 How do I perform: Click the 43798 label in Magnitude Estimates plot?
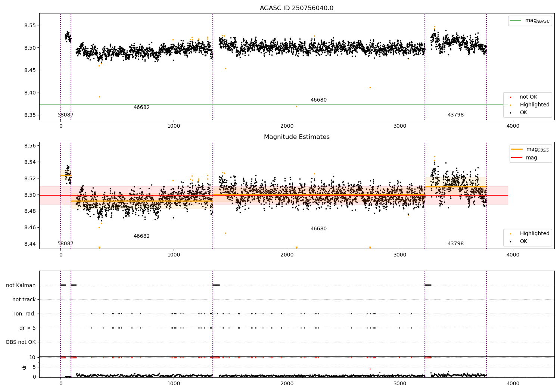point(455,244)
